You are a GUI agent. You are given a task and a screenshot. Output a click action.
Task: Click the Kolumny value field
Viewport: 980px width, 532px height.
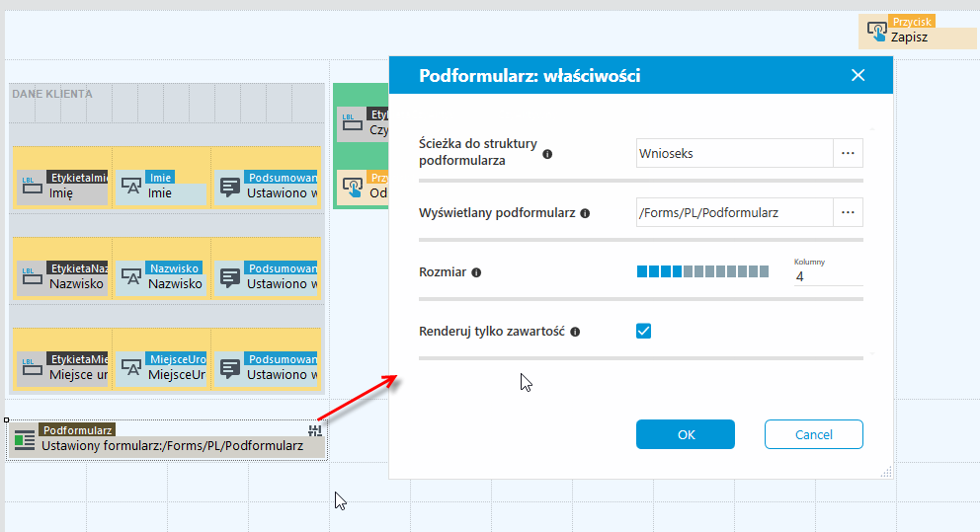[x=828, y=276]
